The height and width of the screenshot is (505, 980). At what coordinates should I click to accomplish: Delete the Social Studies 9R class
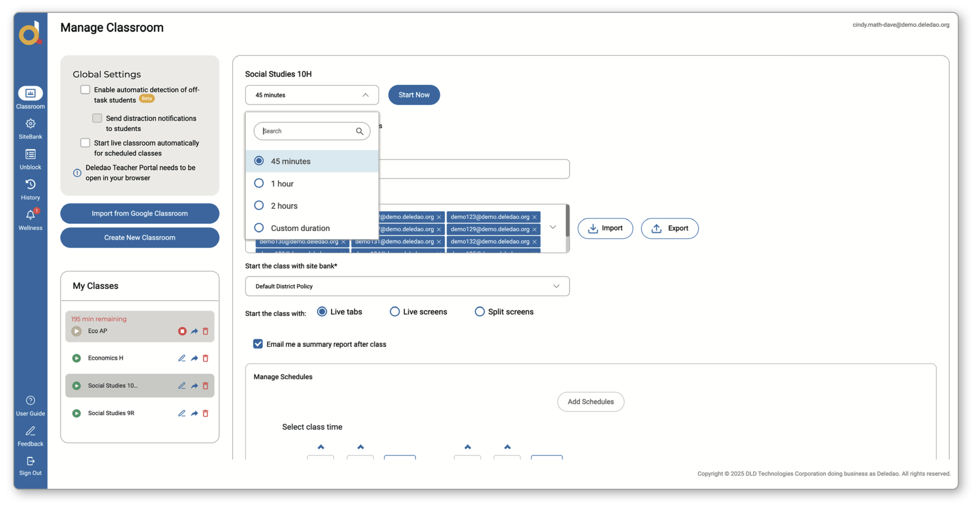click(205, 413)
